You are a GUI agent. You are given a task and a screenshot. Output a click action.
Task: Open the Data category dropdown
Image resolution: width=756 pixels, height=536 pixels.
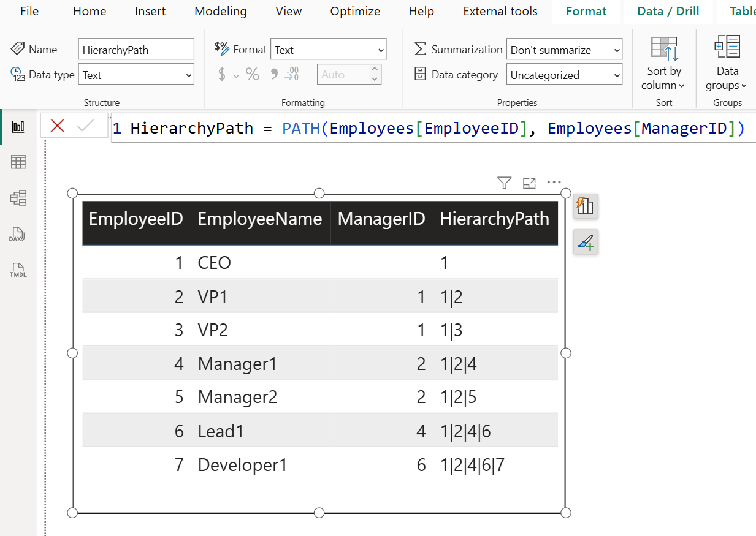coord(563,74)
